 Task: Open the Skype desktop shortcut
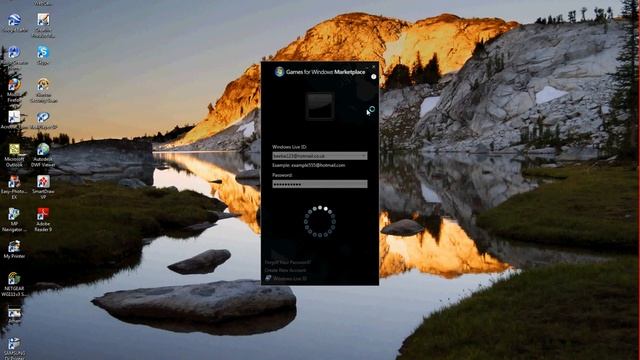pos(43,55)
